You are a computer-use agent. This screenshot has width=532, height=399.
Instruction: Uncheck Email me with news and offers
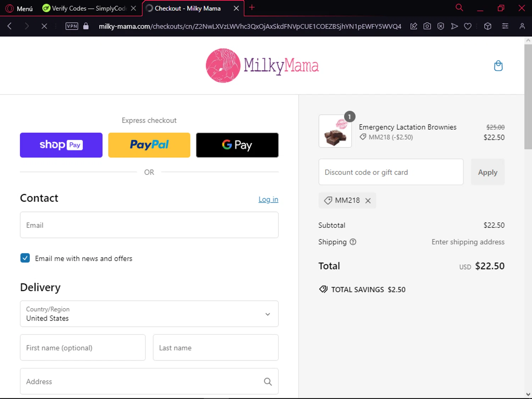25,258
